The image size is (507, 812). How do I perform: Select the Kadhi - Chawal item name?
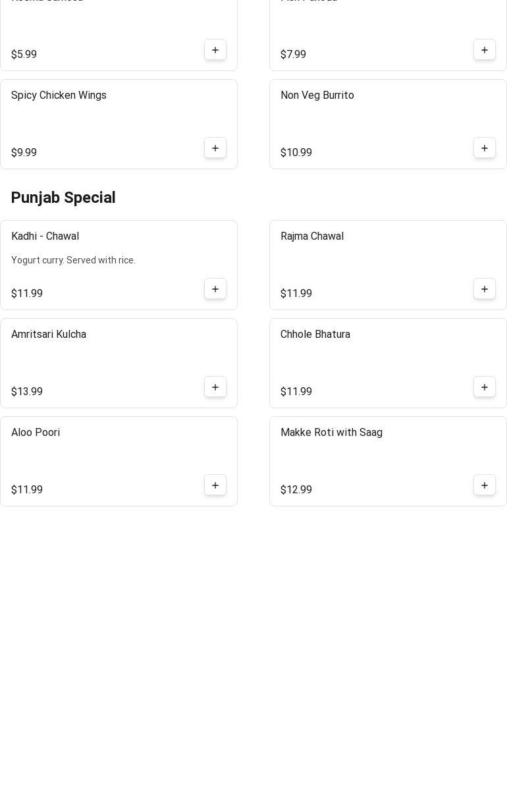pos(45,236)
